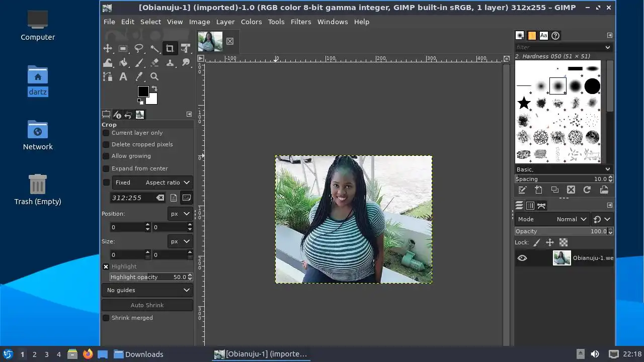Select the Text tool
This screenshot has height=362, width=644.
tap(123, 76)
